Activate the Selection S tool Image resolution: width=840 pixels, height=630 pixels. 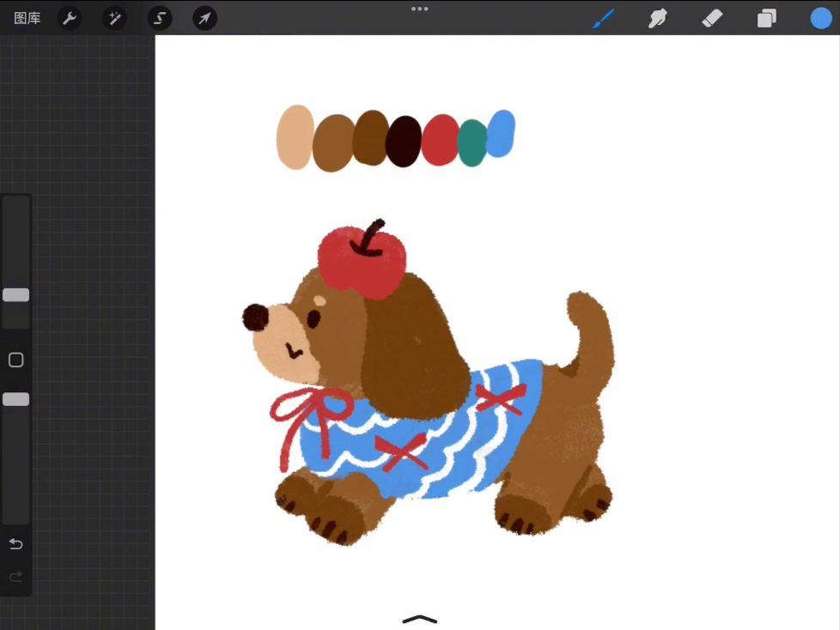pyautogui.click(x=160, y=18)
